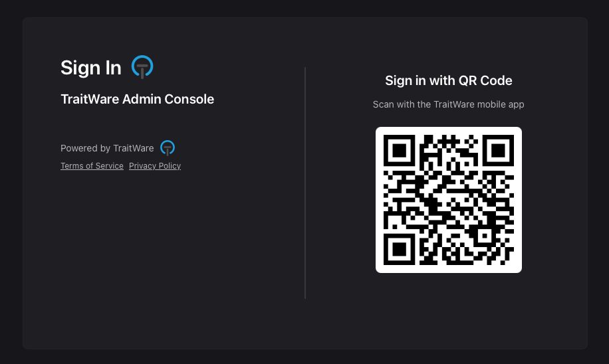Click the word Policy in Privacy link
The image size is (609, 364).
(170, 165)
